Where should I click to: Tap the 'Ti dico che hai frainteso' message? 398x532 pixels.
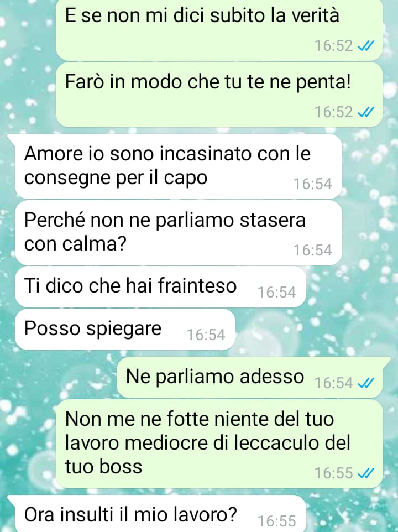tap(160, 286)
